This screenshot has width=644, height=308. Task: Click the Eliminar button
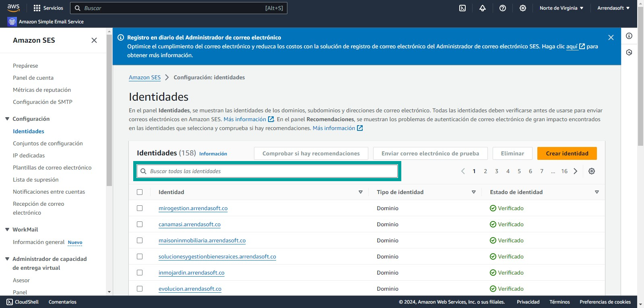pos(512,153)
